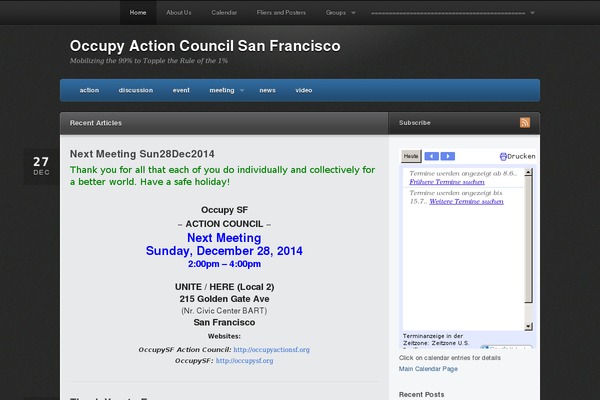Click the Mobilizing the 99% tagline
600x400 pixels.
148,60
